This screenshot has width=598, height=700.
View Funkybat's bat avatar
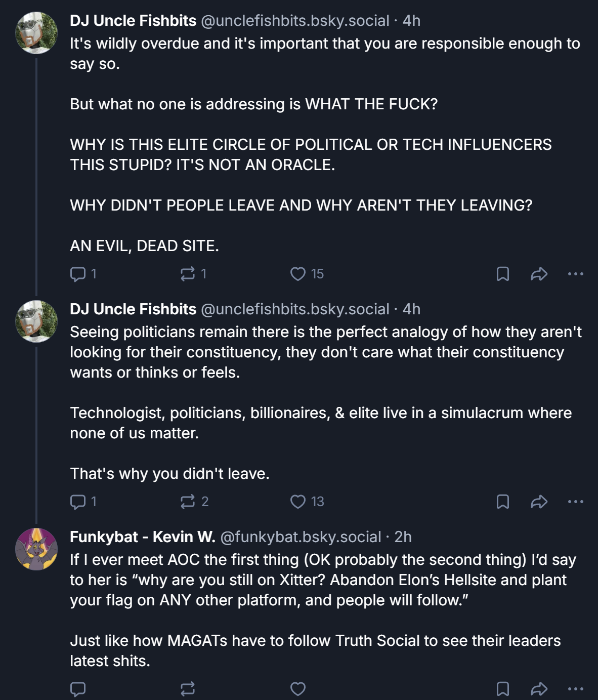click(x=36, y=549)
